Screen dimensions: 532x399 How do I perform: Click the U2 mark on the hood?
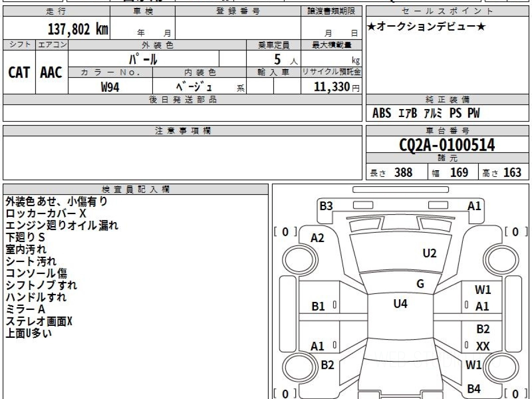point(430,253)
